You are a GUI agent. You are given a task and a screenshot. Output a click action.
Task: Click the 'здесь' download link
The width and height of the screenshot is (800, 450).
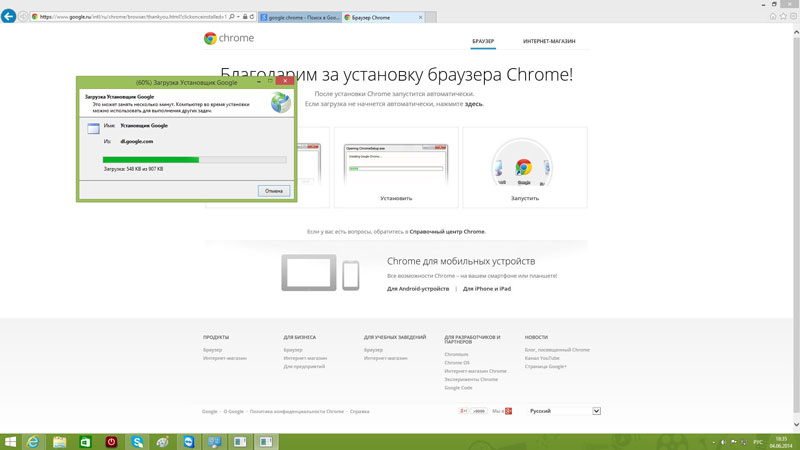(x=473, y=104)
